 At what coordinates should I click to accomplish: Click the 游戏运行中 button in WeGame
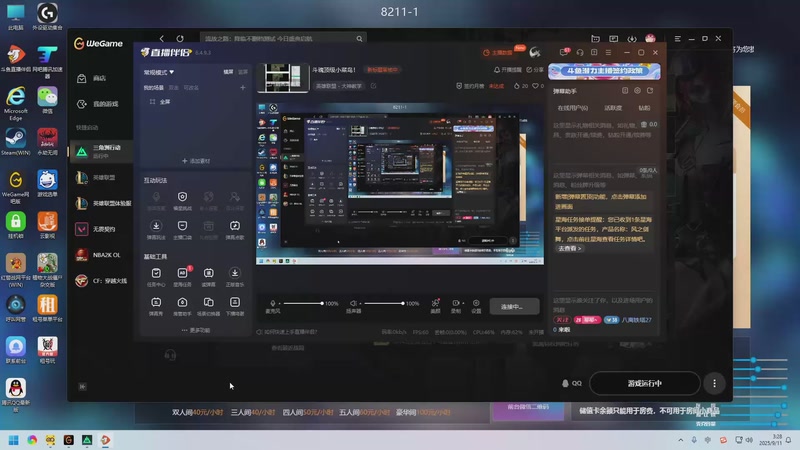tap(644, 383)
